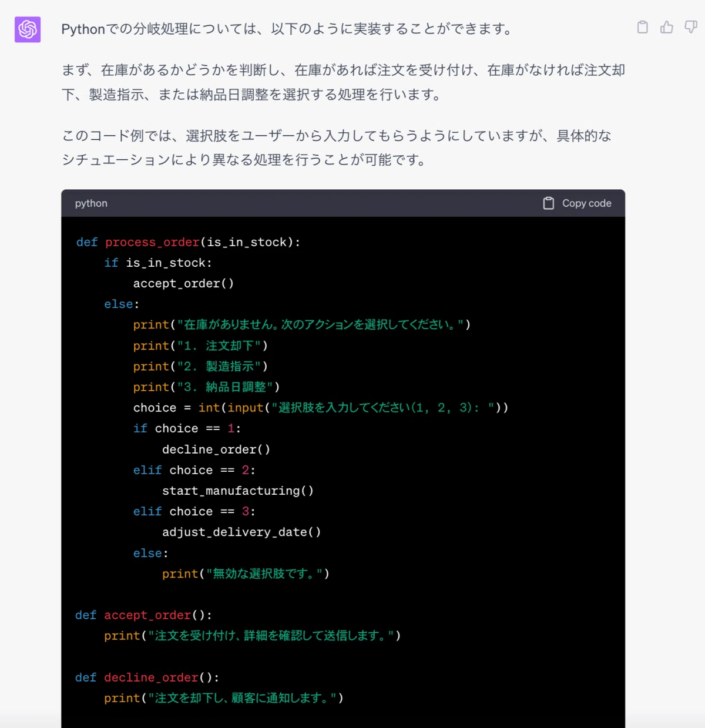Click the "choice = int(input(" code line
The height and width of the screenshot is (728, 705).
click(x=321, y=408)
